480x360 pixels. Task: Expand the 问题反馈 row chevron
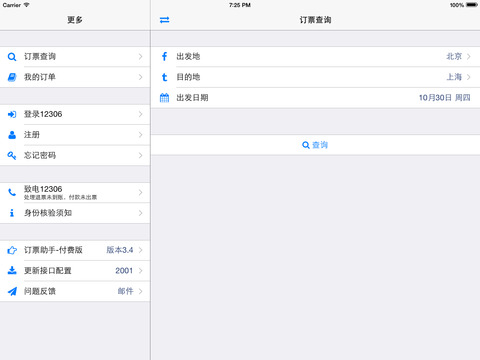click(140, 291)
